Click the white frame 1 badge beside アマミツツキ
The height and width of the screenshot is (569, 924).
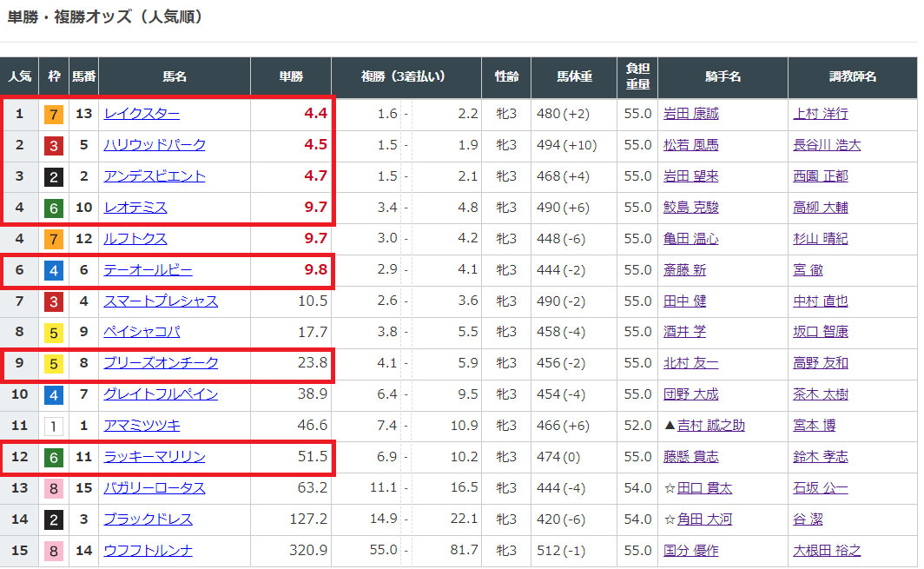tap(53, 426)
